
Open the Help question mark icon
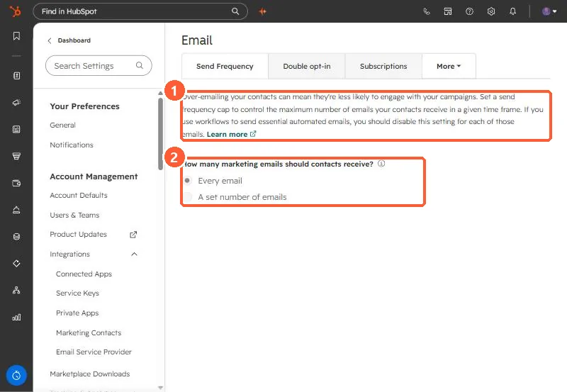[x=469, y=11]
